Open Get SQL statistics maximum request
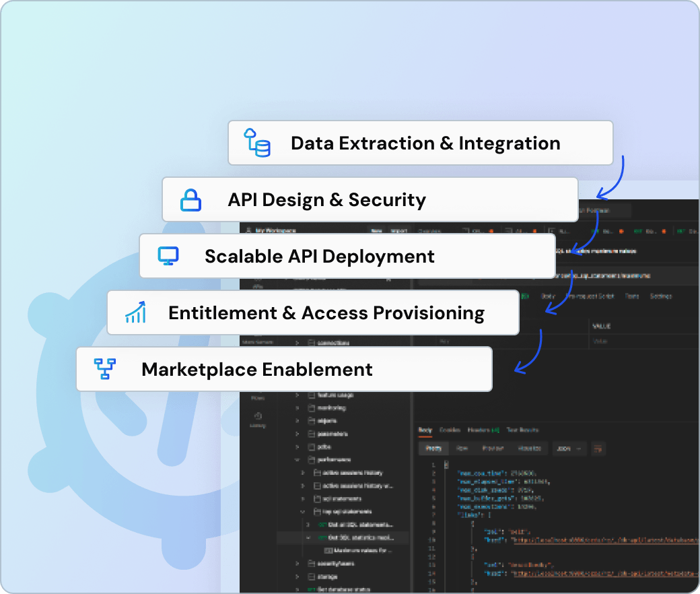 tap(356, 537)
